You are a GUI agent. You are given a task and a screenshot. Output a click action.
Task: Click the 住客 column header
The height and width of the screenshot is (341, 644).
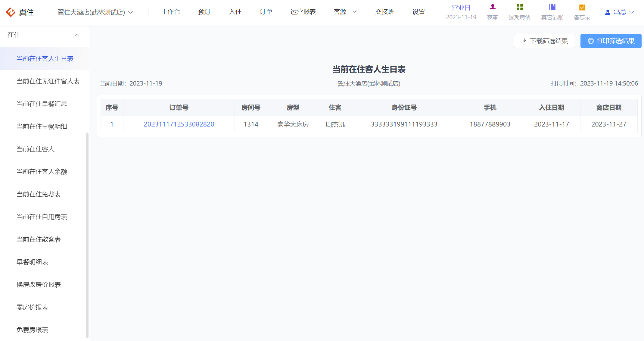(x=335, y=108)
